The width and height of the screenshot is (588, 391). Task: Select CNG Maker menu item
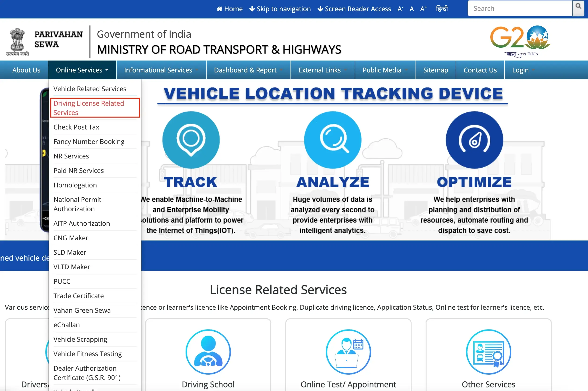95,238
